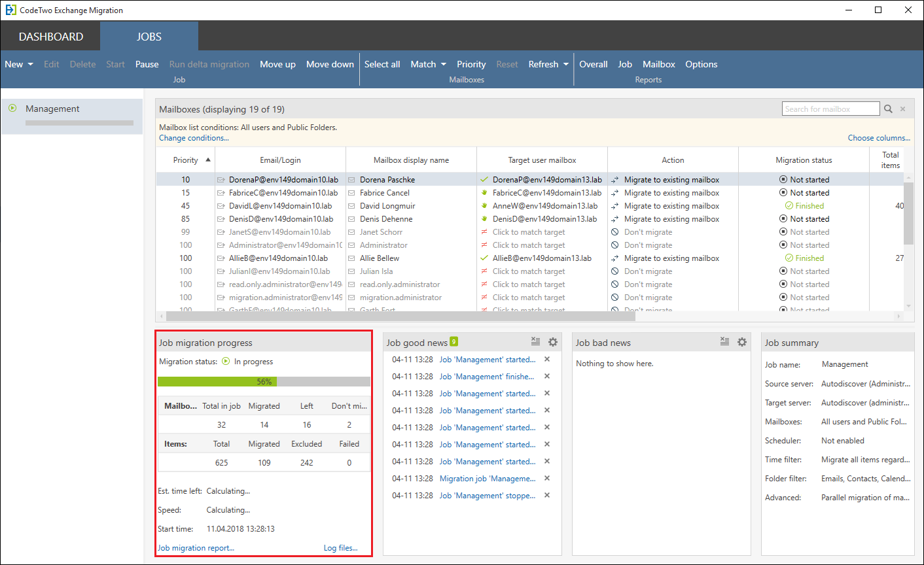Open Change conditions link

pos(194,138)
